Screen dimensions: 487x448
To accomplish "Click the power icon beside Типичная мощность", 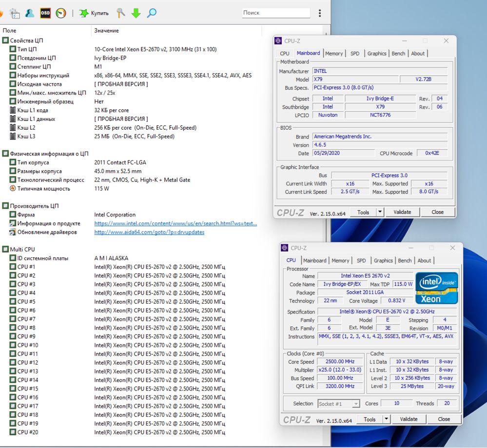I will coord(13,188).
